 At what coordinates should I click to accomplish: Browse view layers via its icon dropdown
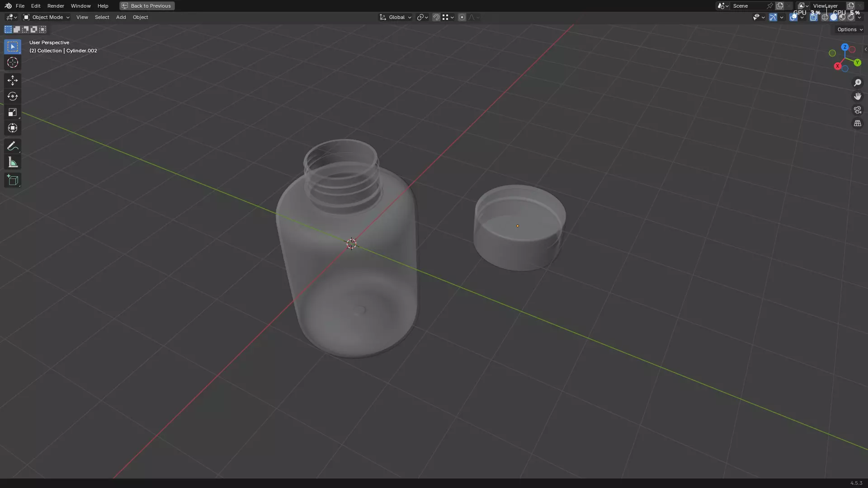tap(803, 6)
